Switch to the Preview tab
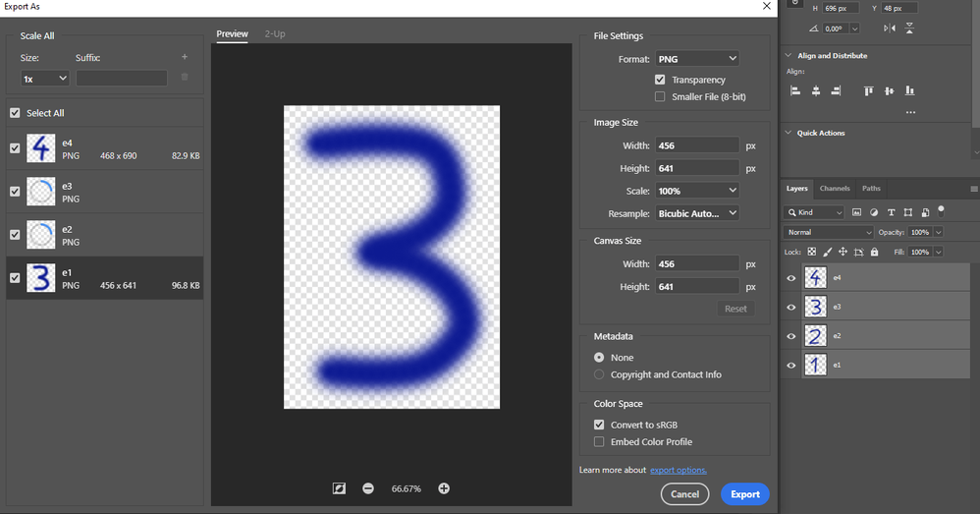980x514 pixels. click(232, 33)
